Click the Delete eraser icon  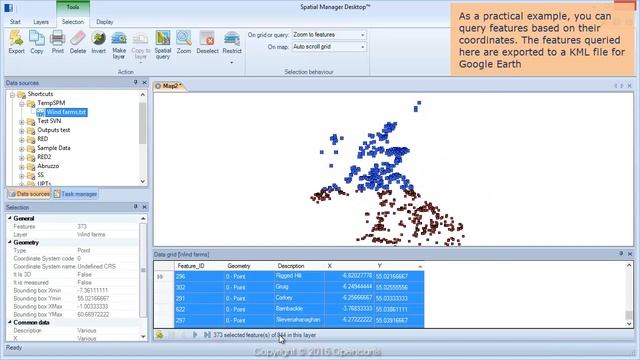[78, 39]
